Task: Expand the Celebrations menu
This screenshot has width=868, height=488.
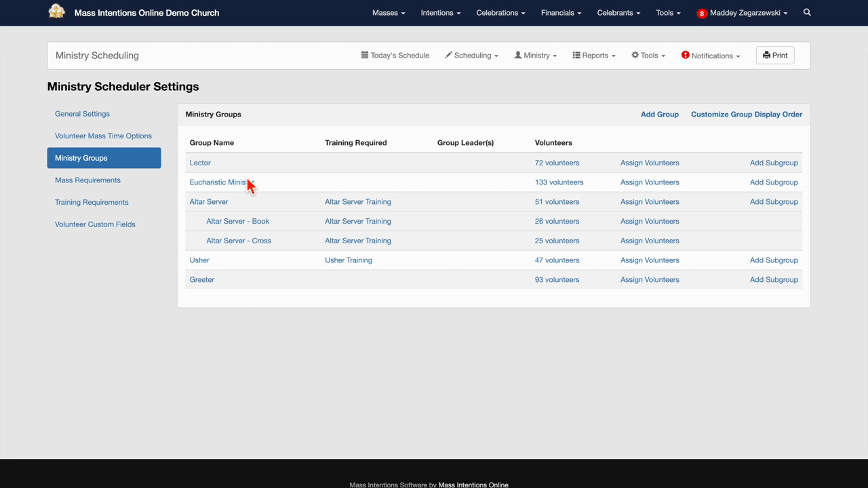Action: point(501,13)
